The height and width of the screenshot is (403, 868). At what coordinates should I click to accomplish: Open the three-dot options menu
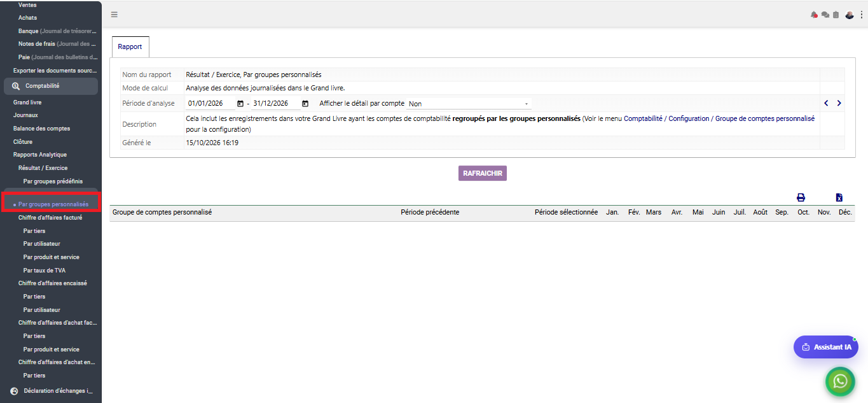pos(862,15)
